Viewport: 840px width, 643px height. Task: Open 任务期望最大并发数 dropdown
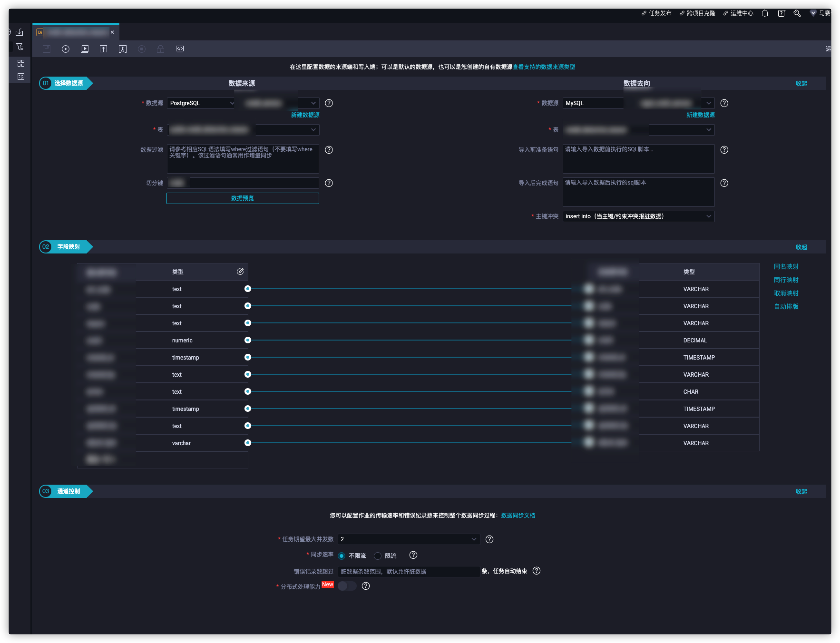408,539
